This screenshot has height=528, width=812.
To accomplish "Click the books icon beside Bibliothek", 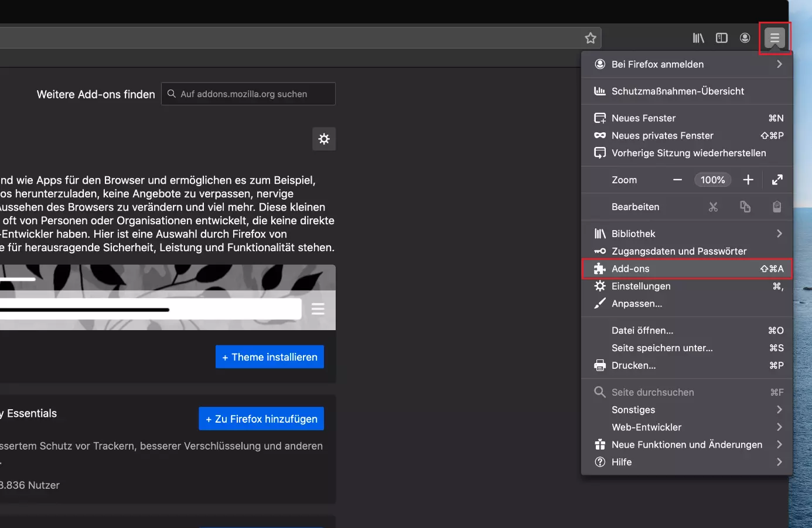I will [600, 234].
